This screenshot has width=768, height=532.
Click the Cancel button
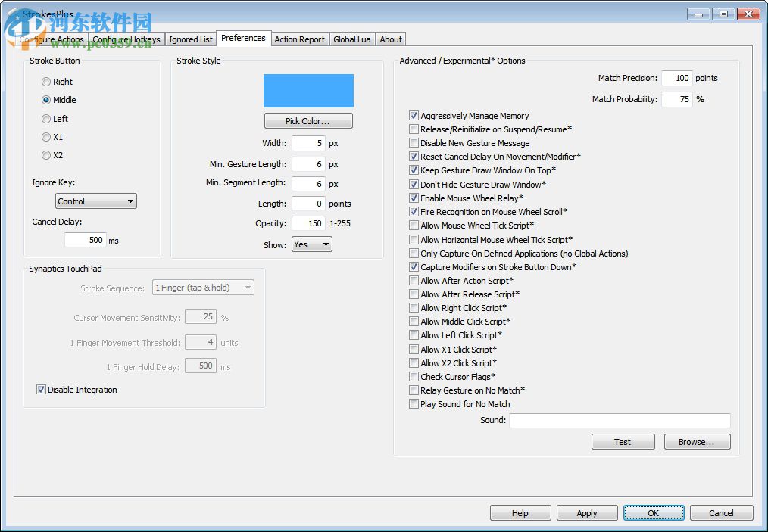tap(721, 513)
